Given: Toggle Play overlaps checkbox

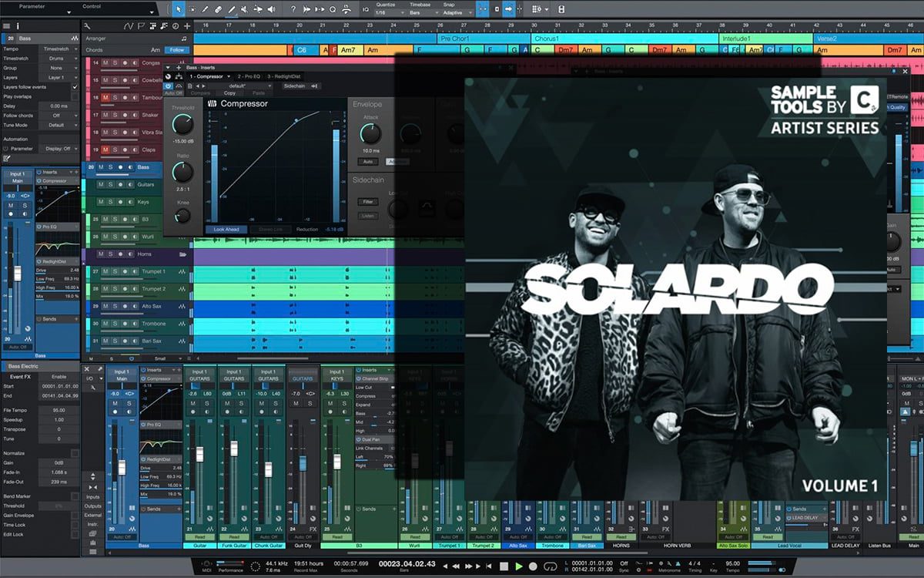Looking at the screenshot, I should click(75, 97).
